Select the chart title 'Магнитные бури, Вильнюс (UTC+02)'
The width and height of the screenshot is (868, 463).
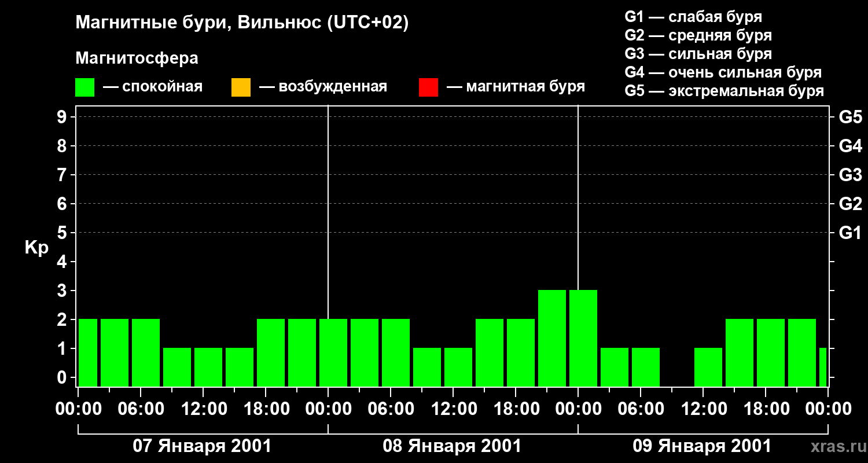coord(242,23)
